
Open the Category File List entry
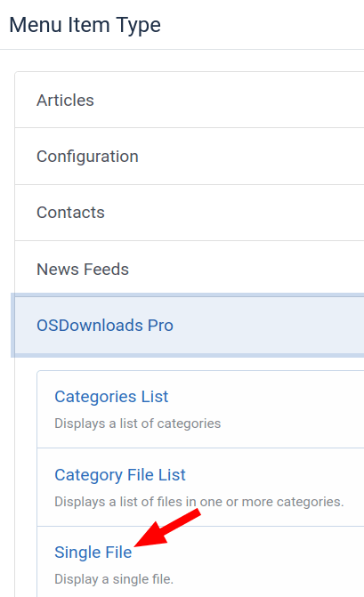click(200, 488)
